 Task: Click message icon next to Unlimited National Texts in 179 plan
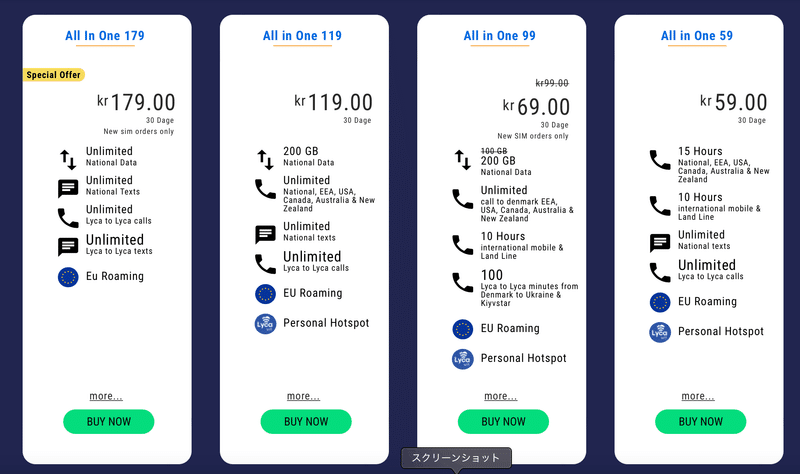[x=68, y=188]
